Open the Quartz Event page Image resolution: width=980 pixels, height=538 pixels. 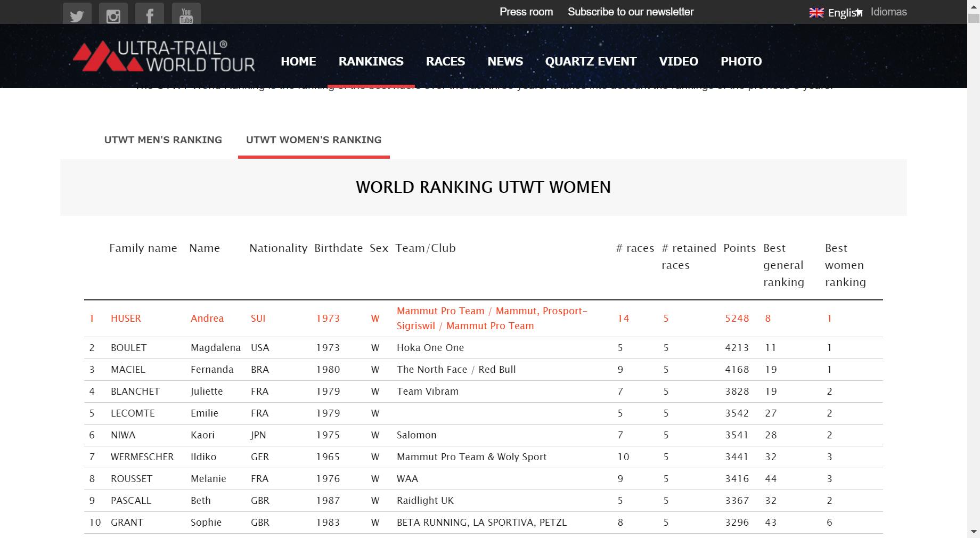tap(591, 61)
